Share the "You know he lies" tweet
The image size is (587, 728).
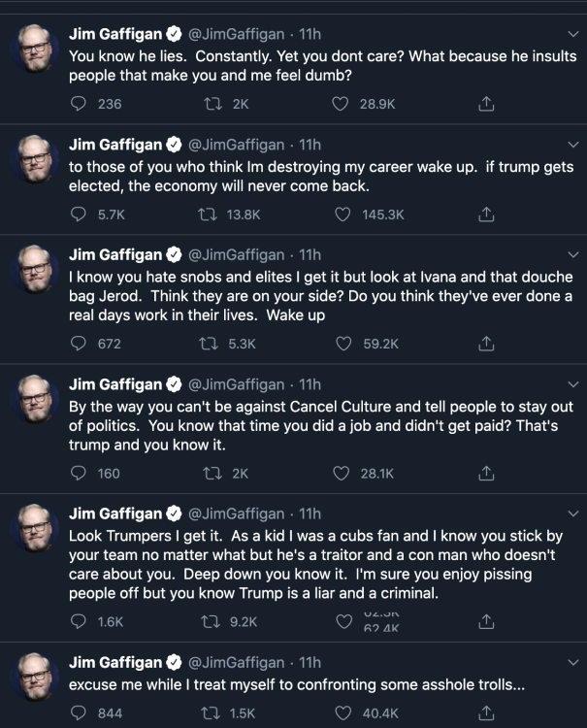coord(487,103)
